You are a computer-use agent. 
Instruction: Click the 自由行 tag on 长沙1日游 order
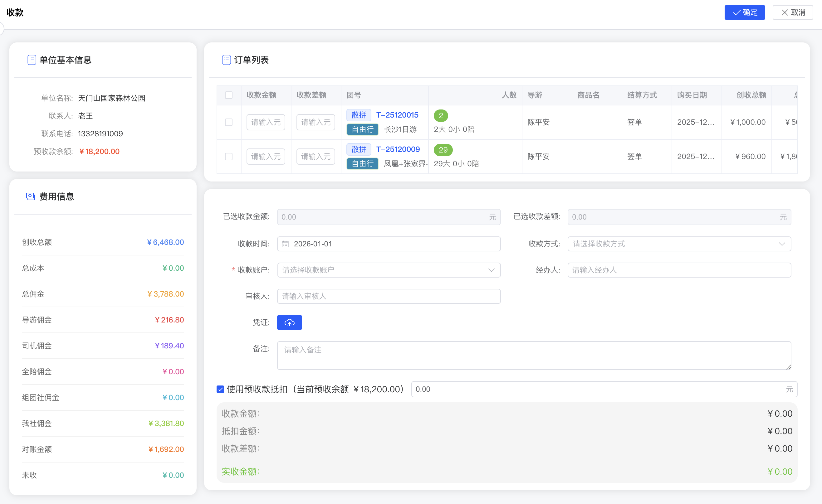(362, 130)
